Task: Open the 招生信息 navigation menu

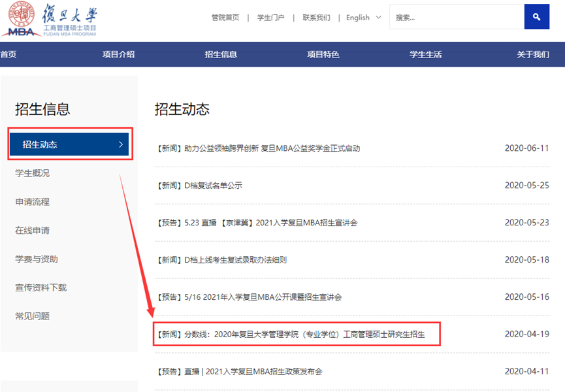Action: click(221, 54)
